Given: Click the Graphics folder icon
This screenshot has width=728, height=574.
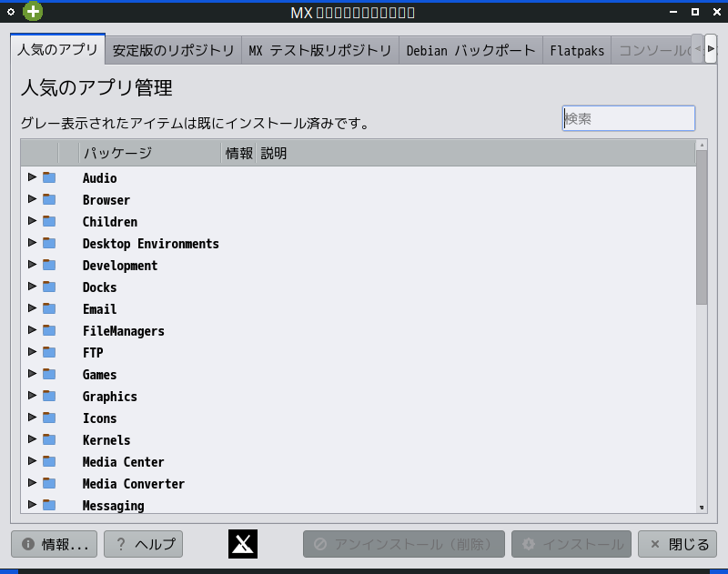Looking at the screenshot, I should (x=49, y=396).
